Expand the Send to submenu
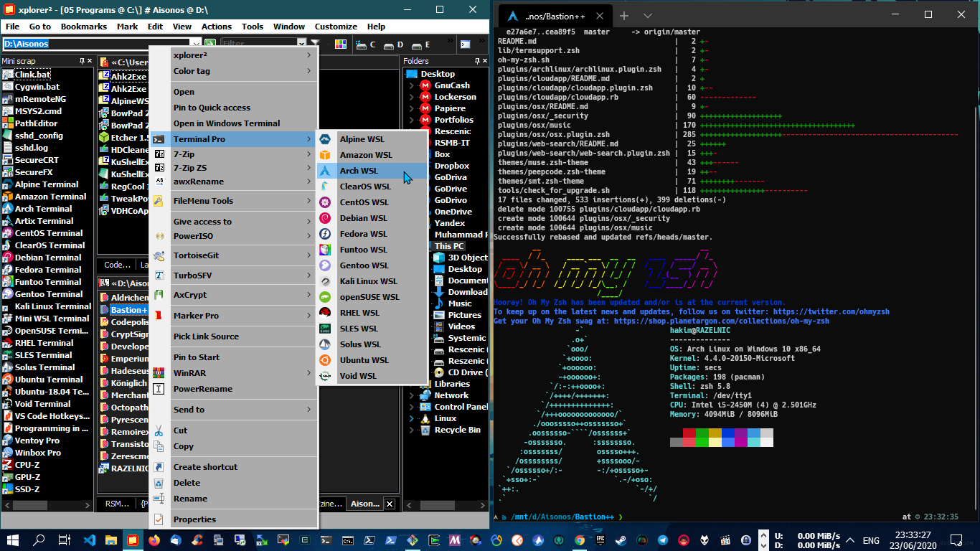Screen dimensions: 980x551 309,410
